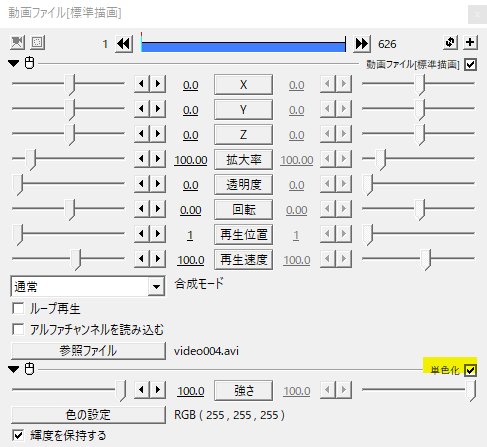The width and height of the screenshot is (487, 447).
Task: Open the 合成モード dropdown showing 通常
Action: (x=88, y=286)
